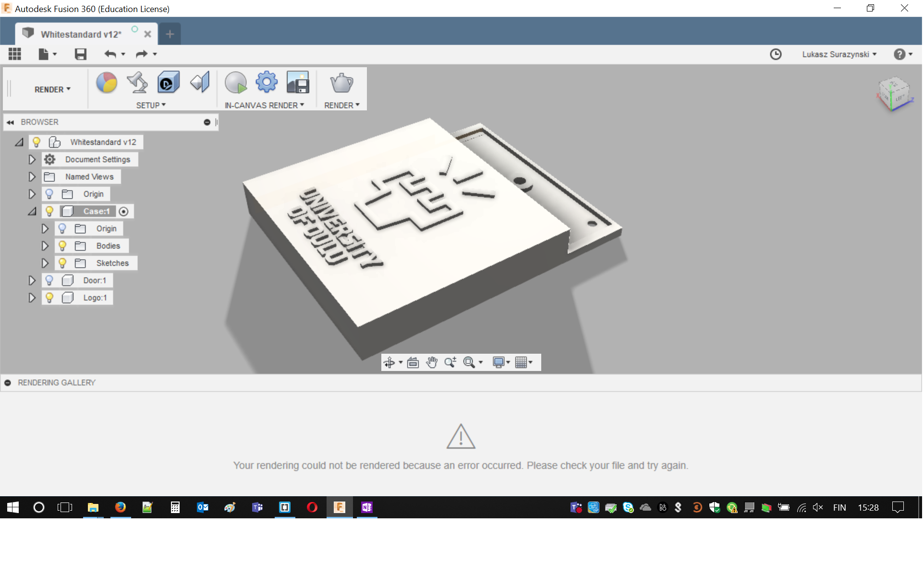Select the Decal tool

168,83
